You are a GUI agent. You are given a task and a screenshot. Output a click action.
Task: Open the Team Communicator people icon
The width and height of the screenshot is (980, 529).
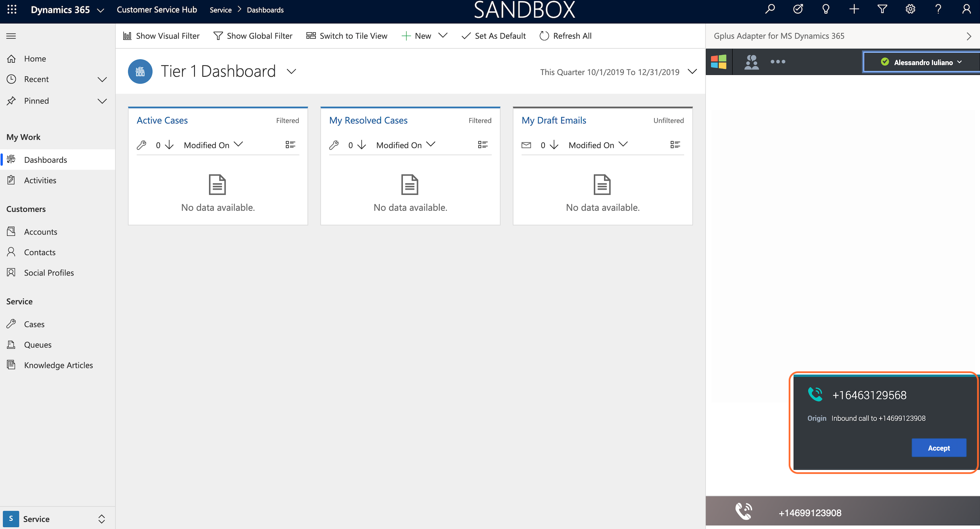tap(751, 62)
